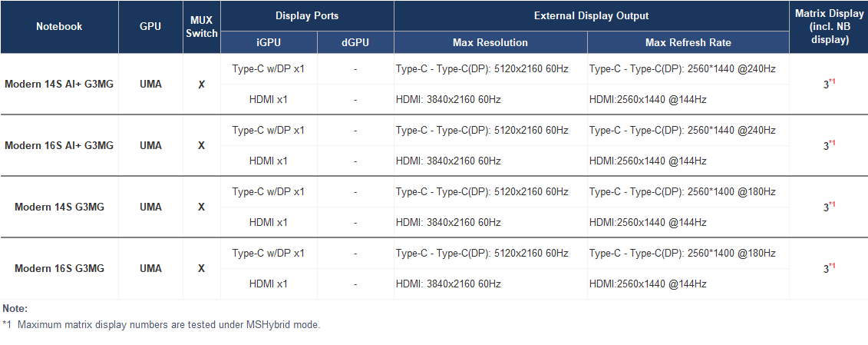Click the MUX Switch X for Modern 14S G3MG

click(202, 207)
